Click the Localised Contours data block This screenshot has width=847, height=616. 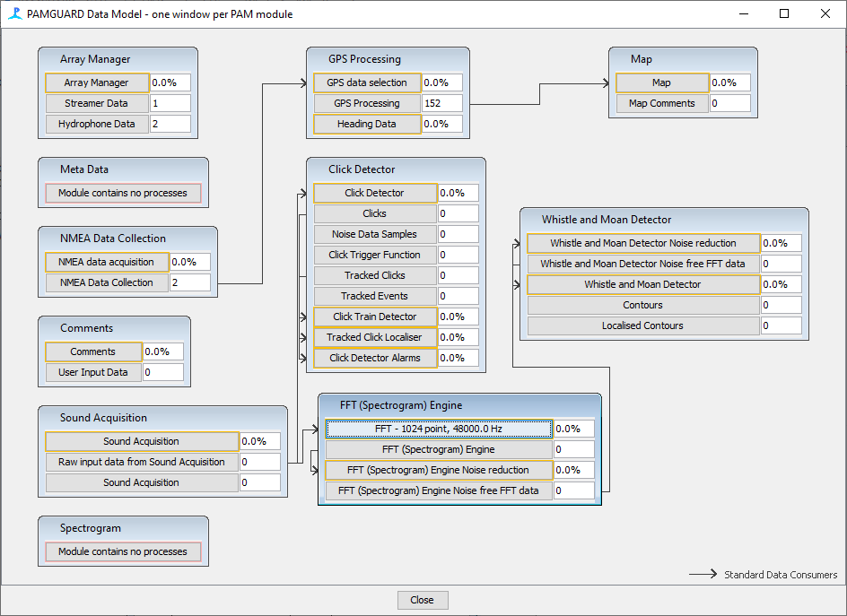643,325
